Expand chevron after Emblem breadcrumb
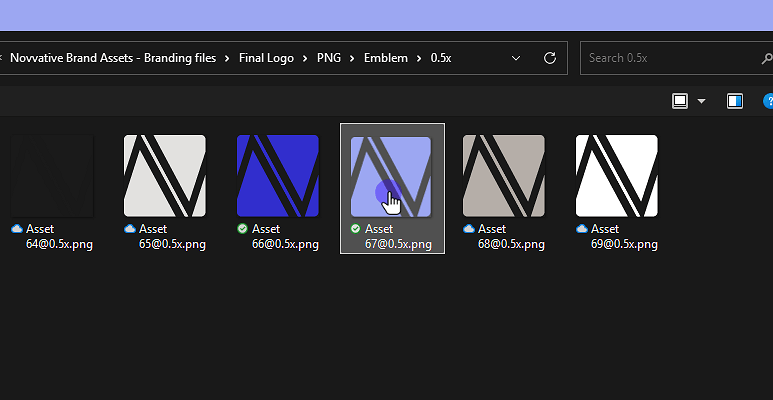Image resolution: width=773 pixels, height=400 pixels. [419, 59]
